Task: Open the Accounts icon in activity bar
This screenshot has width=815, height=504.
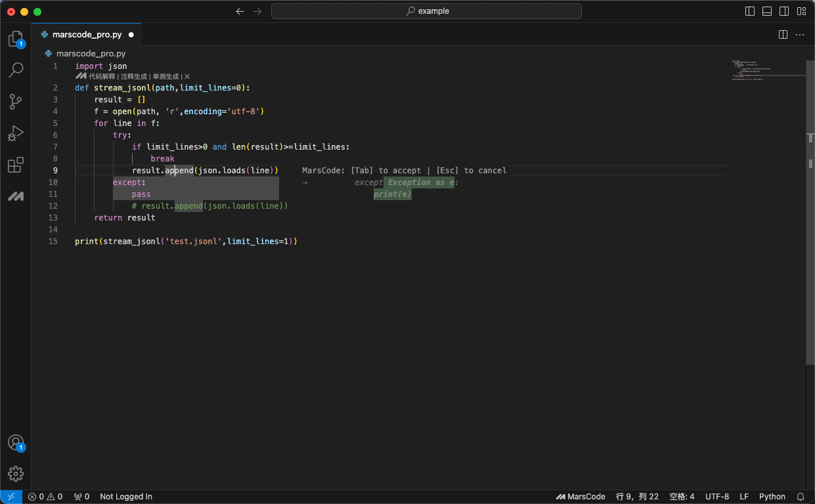Action: click(x=16, y=443)
